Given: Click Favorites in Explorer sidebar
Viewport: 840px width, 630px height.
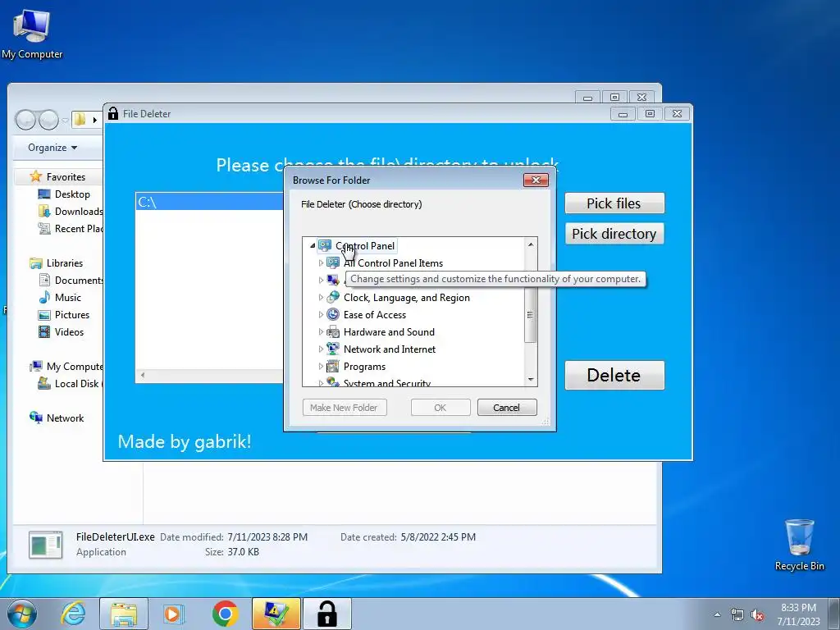Looking at the screenshot, I should (x=66, y=177).
